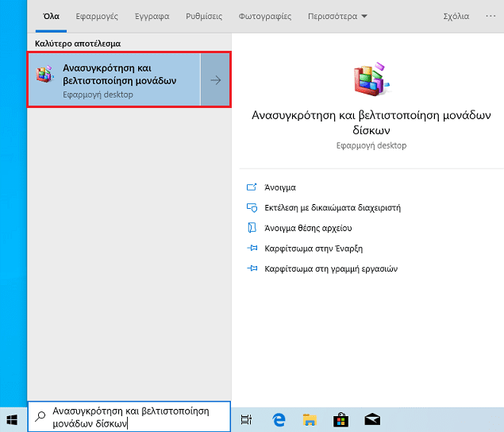Image resolution: width=504 pixels, height=432 pixels.
Task: Choose Εκτέλεση με δικαιώματα διαχειριστή
Action: click(x=333, y=208)
